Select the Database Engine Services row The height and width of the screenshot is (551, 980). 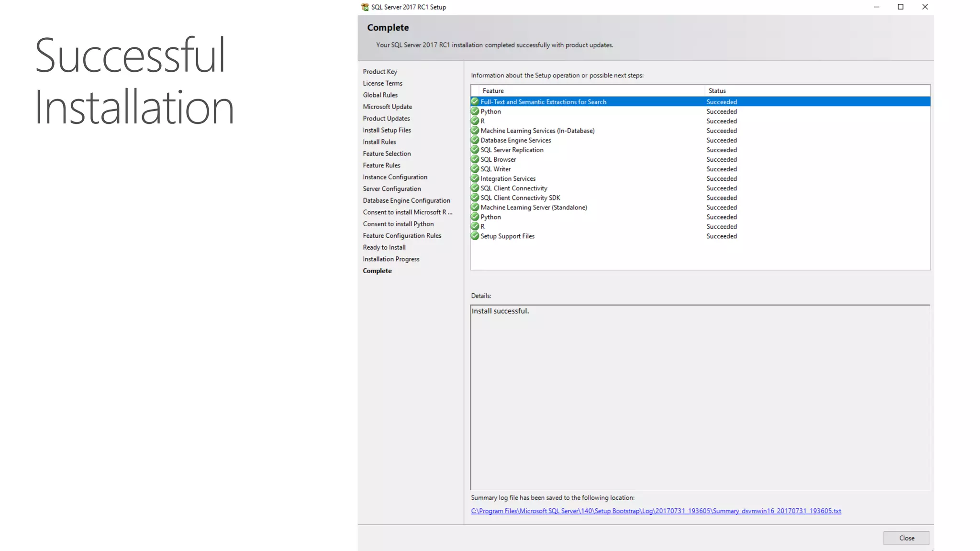pos(701,140)
